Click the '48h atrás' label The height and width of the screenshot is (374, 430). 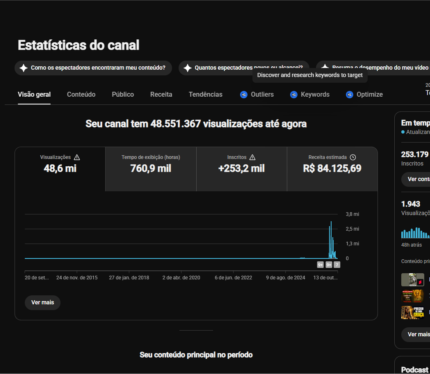click(x=411, y=245)
